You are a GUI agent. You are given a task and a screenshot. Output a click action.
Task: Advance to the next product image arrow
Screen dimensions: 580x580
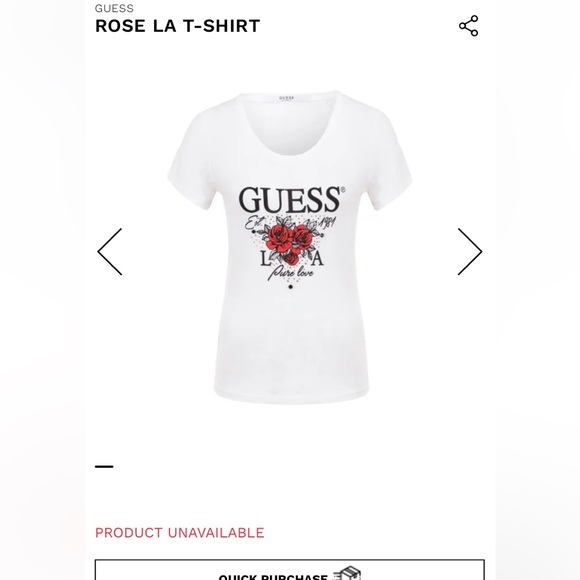tap(470, 252)
